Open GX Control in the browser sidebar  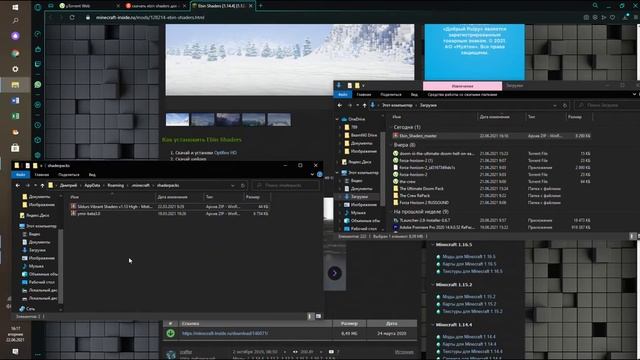coord(38,34)
